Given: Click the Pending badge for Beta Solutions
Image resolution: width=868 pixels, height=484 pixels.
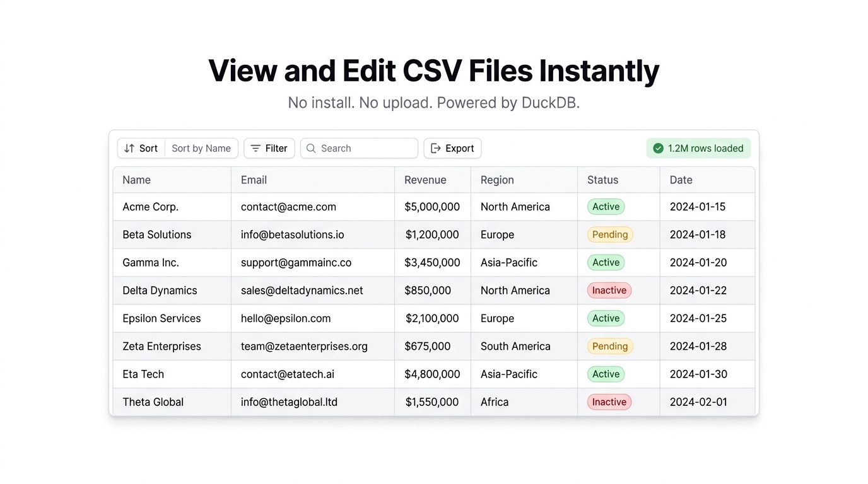Looking at the screenshot, I should [x=610, y=234].
